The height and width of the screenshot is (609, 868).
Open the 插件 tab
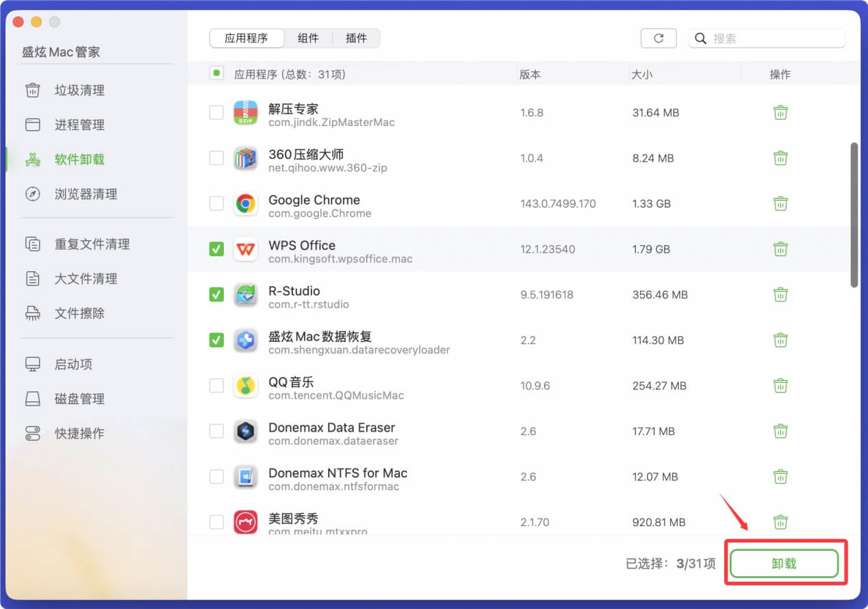356,38
